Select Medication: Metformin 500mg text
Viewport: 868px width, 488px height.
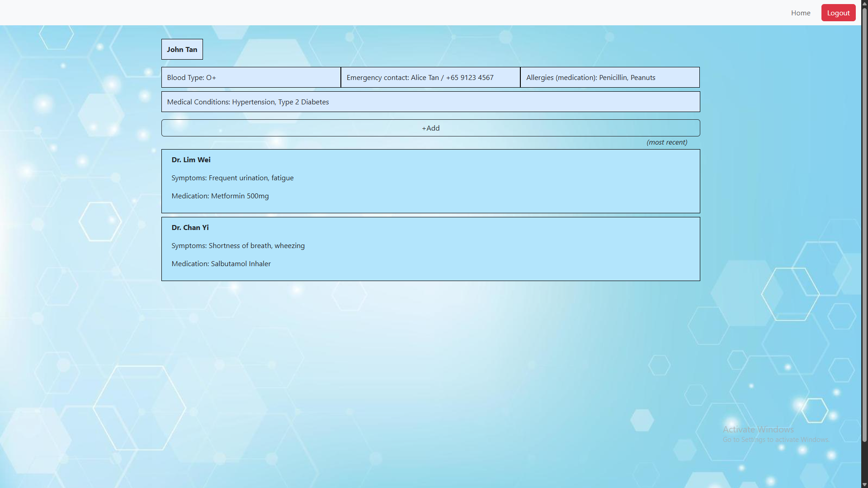(220, 196)
